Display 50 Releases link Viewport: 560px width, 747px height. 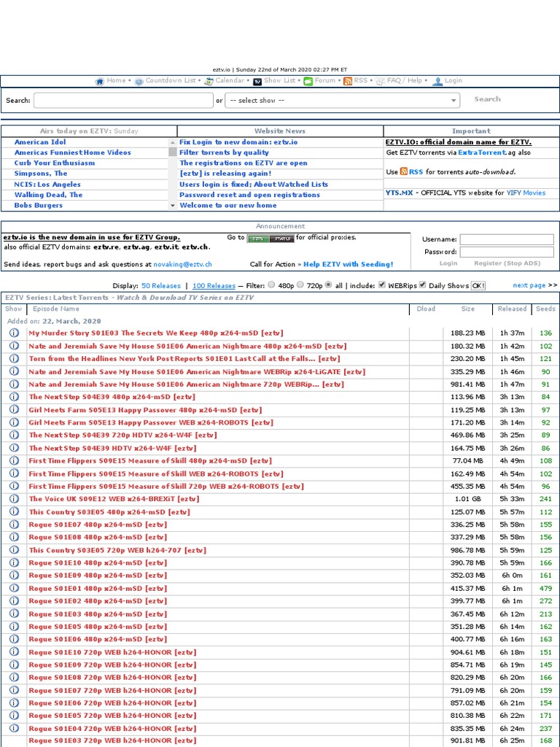click(161, 286)
